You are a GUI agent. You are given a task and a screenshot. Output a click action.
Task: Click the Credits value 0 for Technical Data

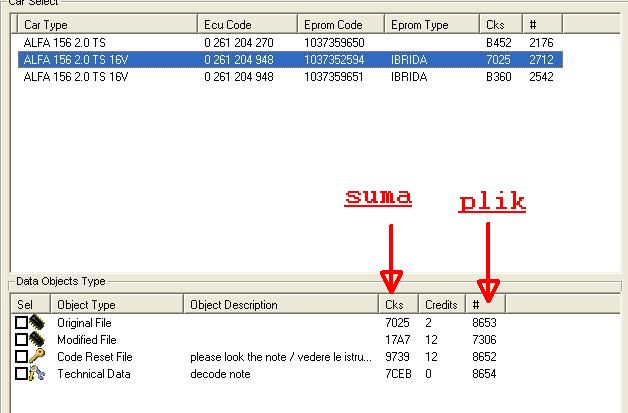(428, 374)
